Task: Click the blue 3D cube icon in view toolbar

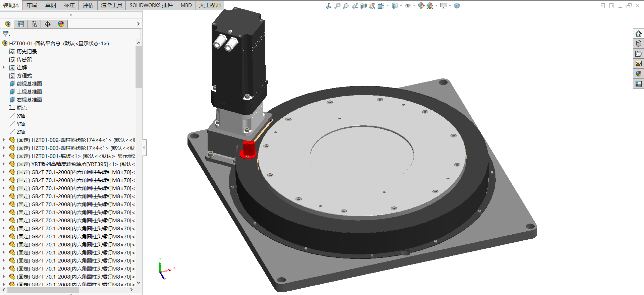Action: tap(457, 6)
